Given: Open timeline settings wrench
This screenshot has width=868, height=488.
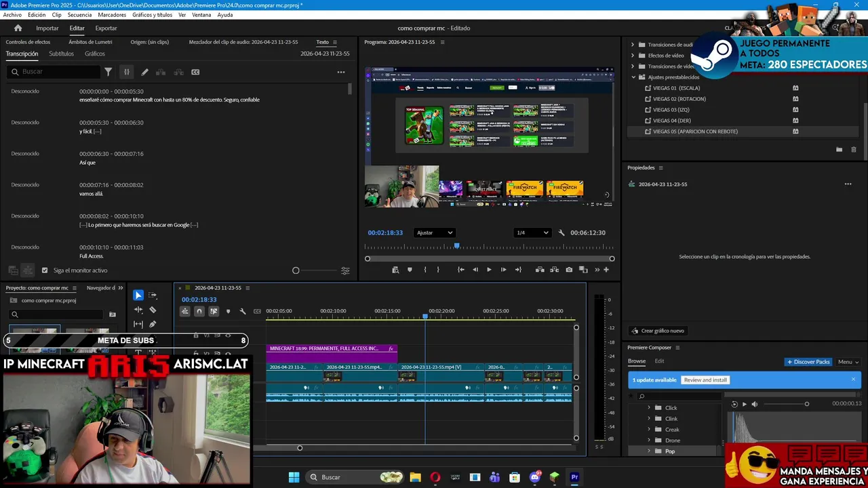Looking at the screenshot, I should tap(243, 311).
